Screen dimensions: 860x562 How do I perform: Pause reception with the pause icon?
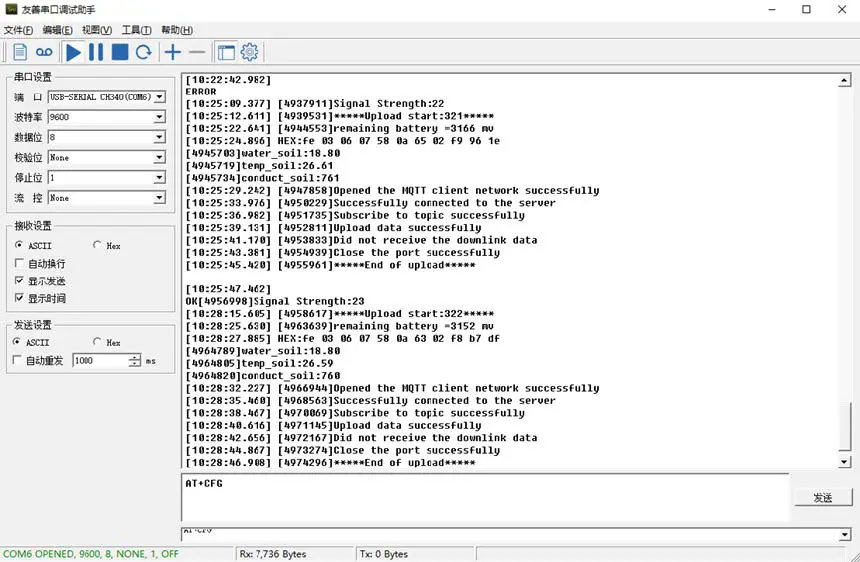(96, 52)
